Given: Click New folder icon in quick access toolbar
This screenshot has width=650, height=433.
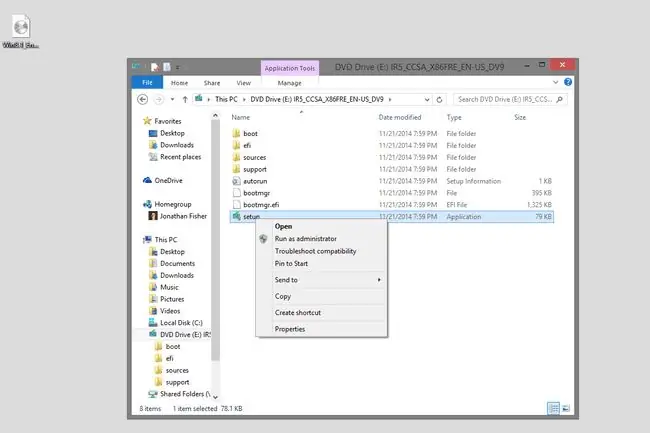Looking at the screenshot, I should point(167,67).
